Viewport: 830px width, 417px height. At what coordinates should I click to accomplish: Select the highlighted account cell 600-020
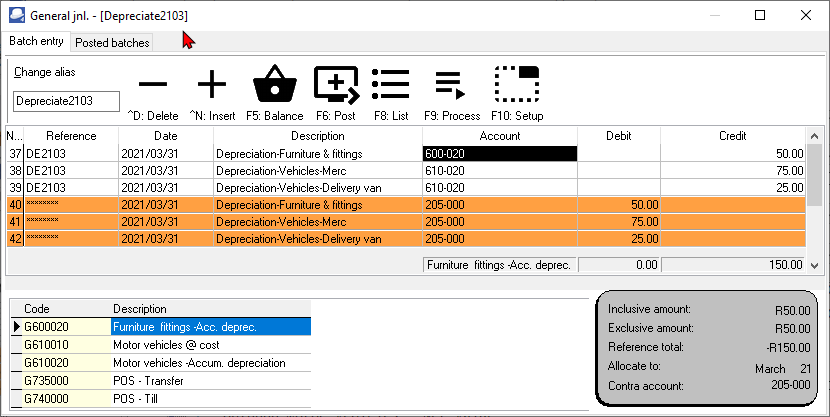tap(500, 153)
